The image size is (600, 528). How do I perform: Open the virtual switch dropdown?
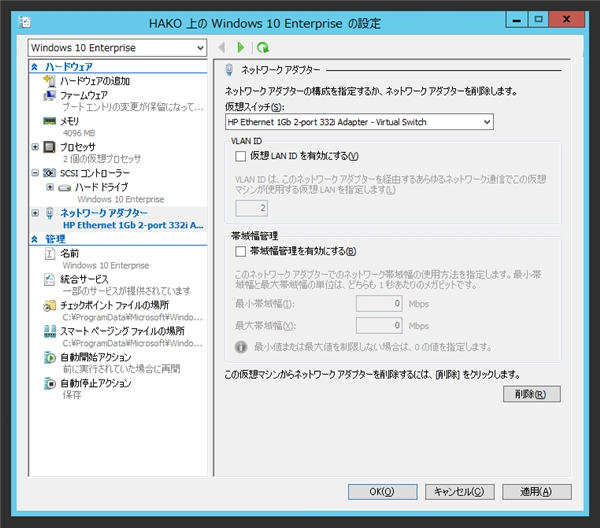point(359,122)
